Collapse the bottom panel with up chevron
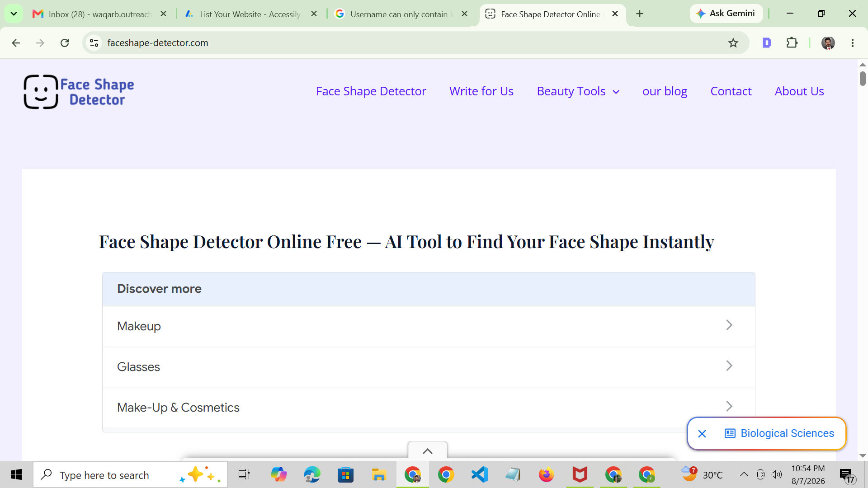This screenshot has width=868, height=488. click(428, 451)
